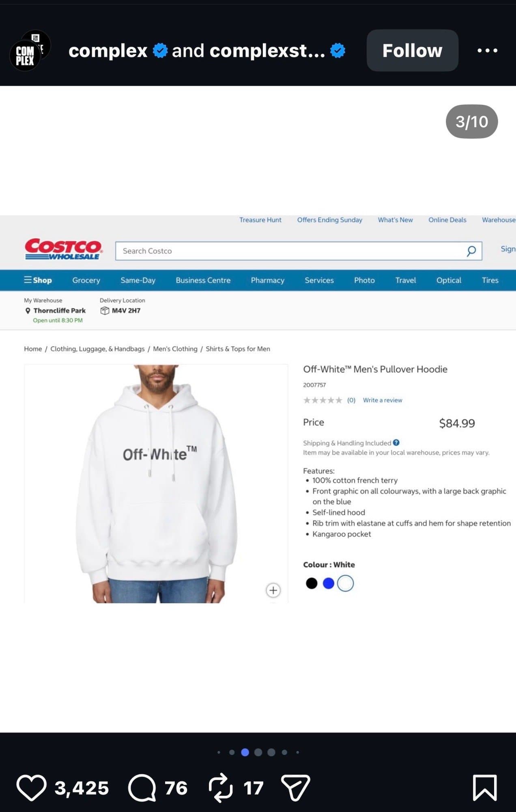516x812 pixels.
Task: Open the Complex profile avatar
Action: click(29, 50)
